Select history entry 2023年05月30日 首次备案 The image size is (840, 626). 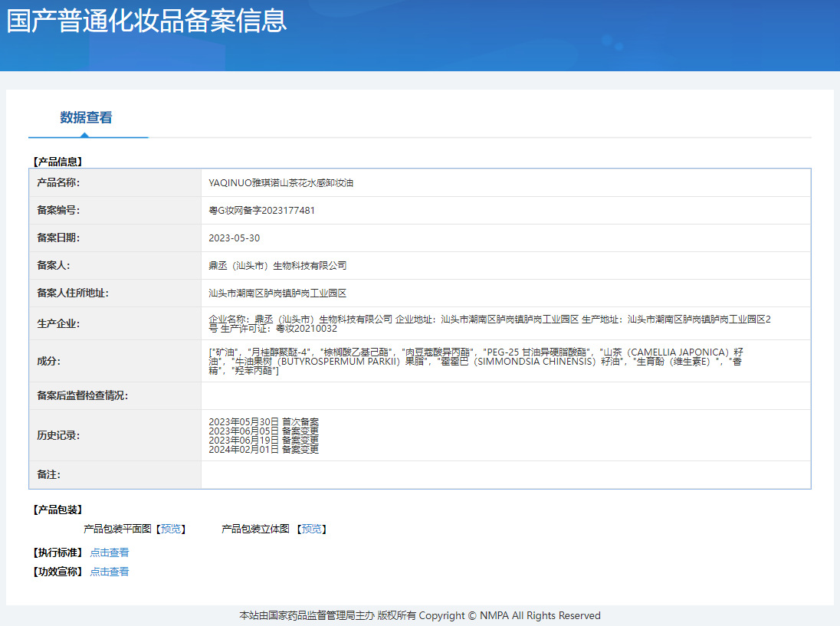[x=264, y=422]
